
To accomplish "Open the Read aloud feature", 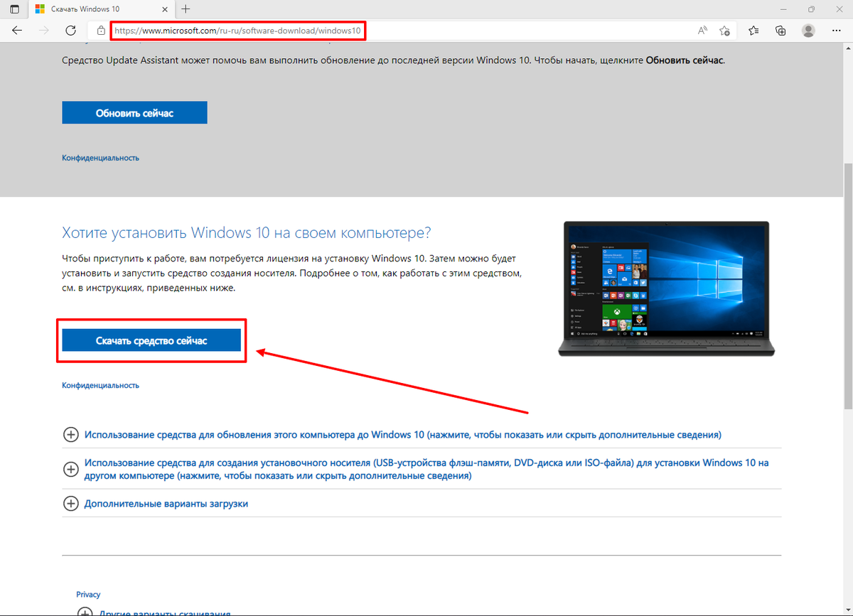I will coord(702,31).
